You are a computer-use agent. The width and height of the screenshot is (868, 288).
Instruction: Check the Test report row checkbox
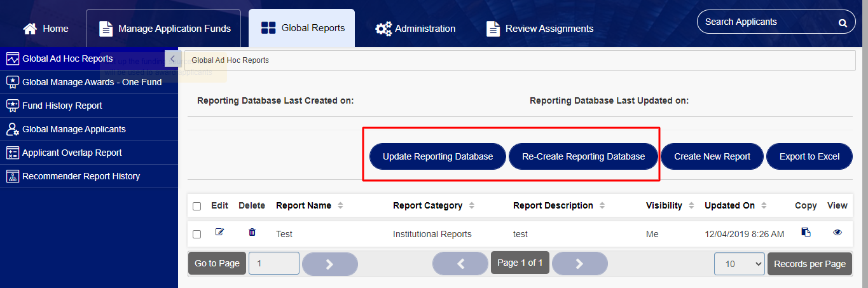[x=196, y=234]
